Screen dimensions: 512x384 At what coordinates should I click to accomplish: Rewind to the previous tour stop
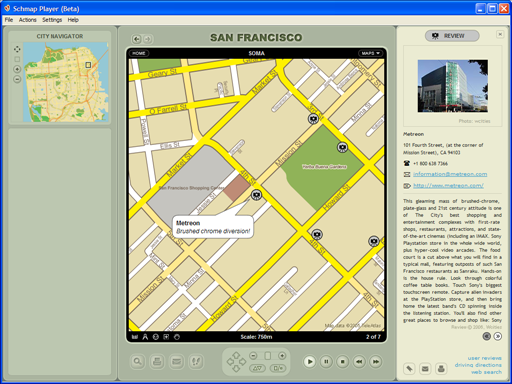pyautogui.click(x=359, y=362)
